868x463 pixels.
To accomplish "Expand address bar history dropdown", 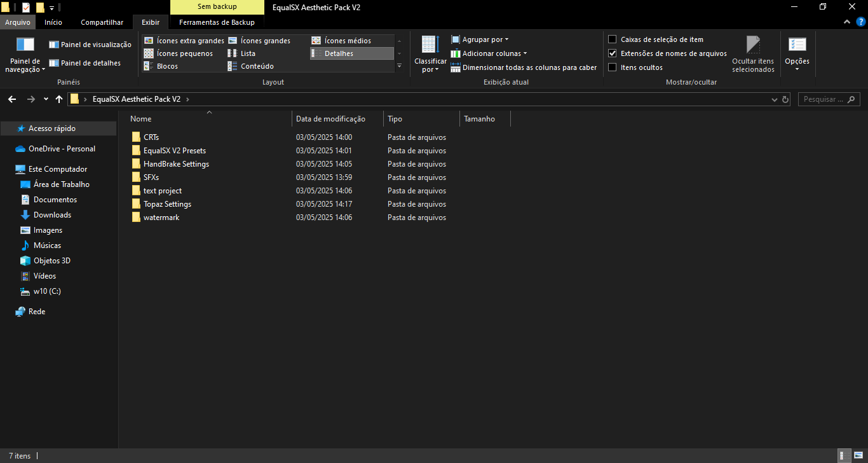I will click(x=774, y=100).
